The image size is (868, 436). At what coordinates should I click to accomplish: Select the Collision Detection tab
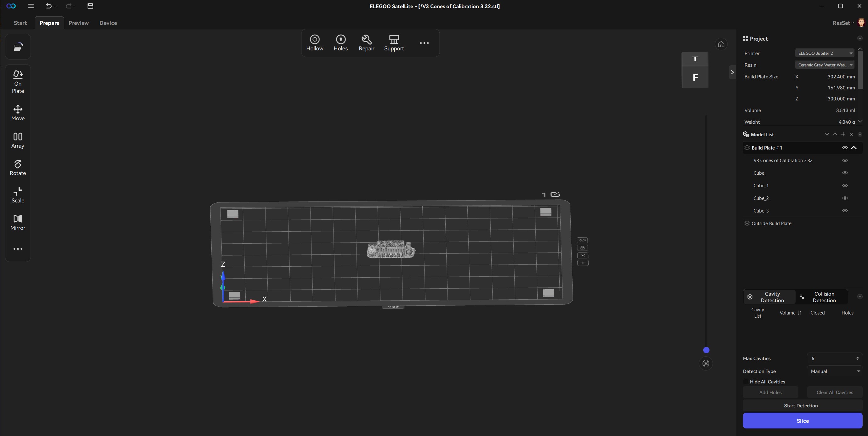coord(821,297)
